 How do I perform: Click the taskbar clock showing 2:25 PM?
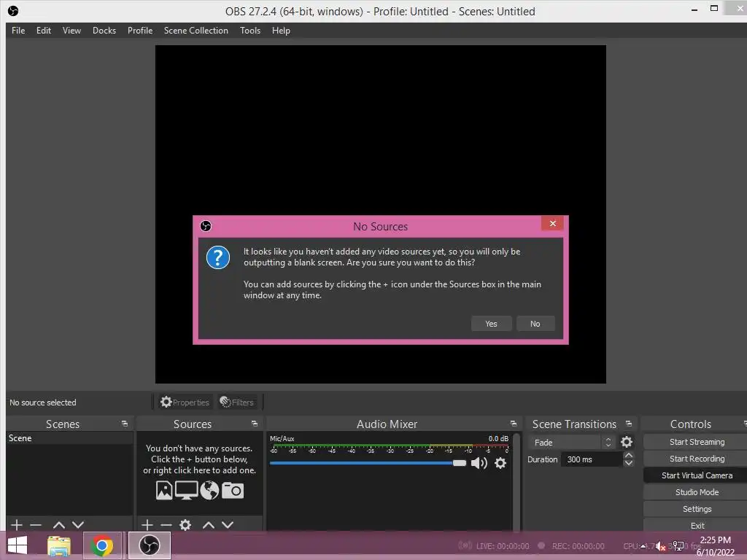[715, 545]
